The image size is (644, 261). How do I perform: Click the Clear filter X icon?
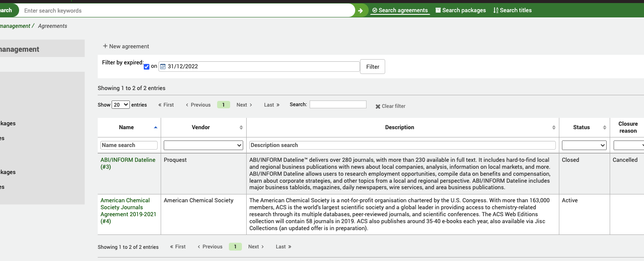click(x=377, y=106)
